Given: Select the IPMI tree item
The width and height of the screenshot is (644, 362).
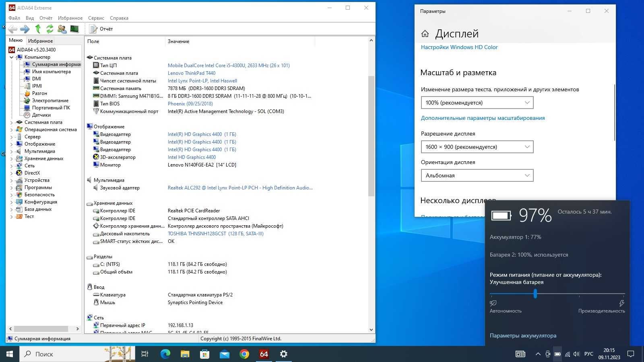Looking at the screenshot, I should pos(37,86).
